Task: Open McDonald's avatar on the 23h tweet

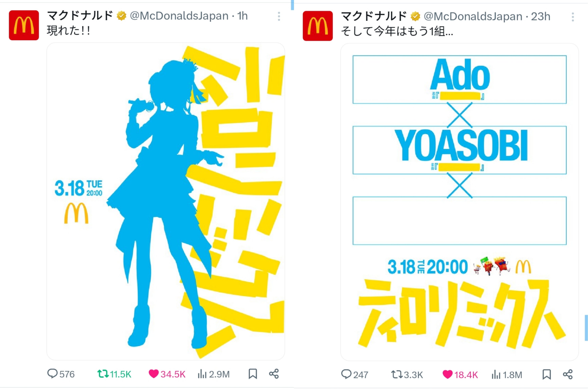Action: pyautogui.click(x=318, y=26)
